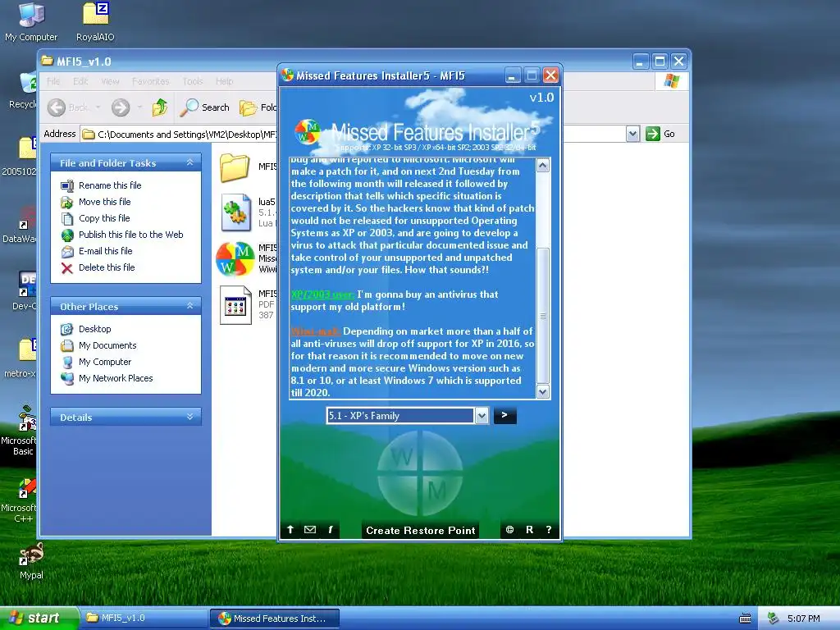Screen dimensions: 840x630
Task: Click the MFI5 logo icon in the installer banner
Action: pos(308,132)
